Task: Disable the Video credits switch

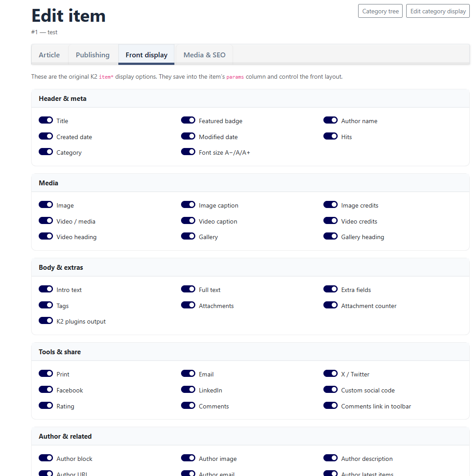Action: (x=331, y=220)
